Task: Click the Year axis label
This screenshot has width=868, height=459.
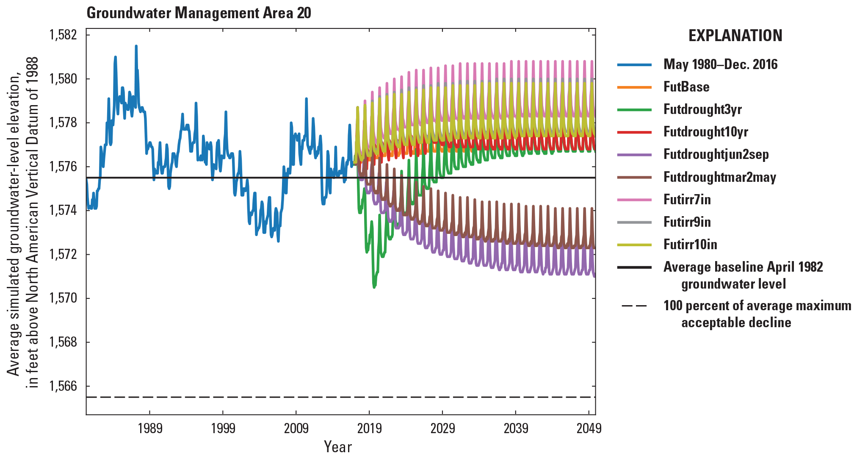Action: [x=338, y=446]
